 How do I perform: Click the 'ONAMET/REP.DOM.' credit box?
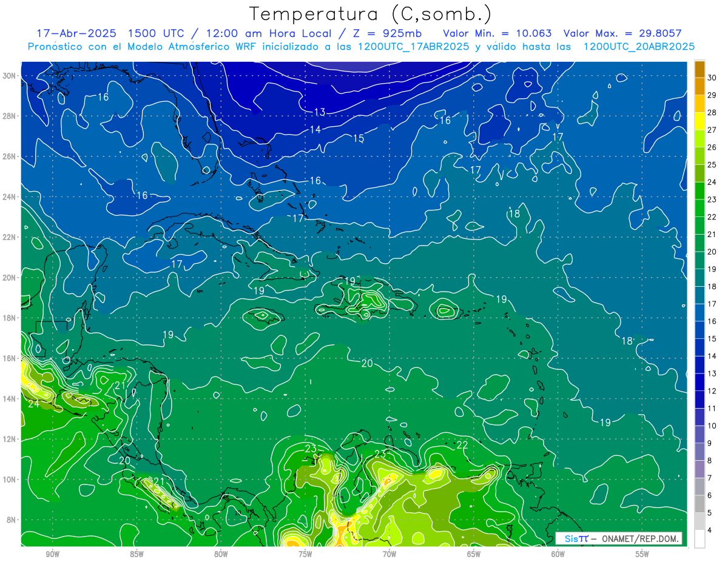tap(618, 538)
